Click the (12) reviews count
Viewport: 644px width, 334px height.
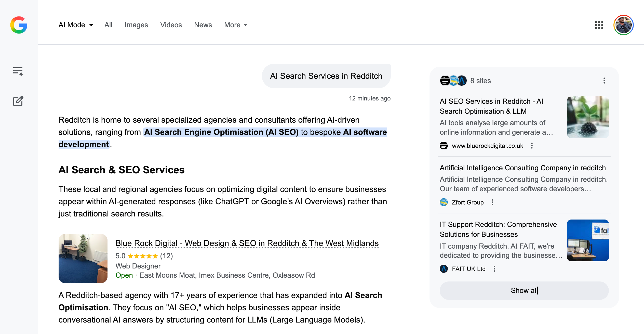(166, 256)
